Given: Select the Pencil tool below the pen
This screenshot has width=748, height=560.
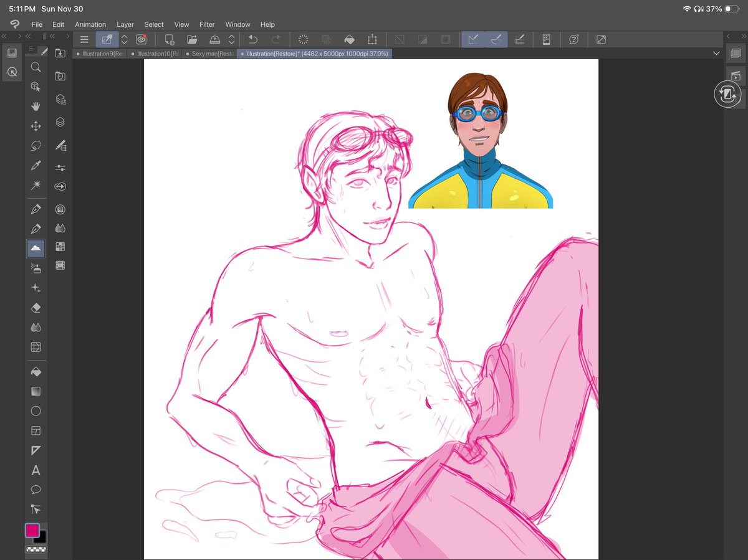Looking at the screenshot, I should (x=36, y=229).
